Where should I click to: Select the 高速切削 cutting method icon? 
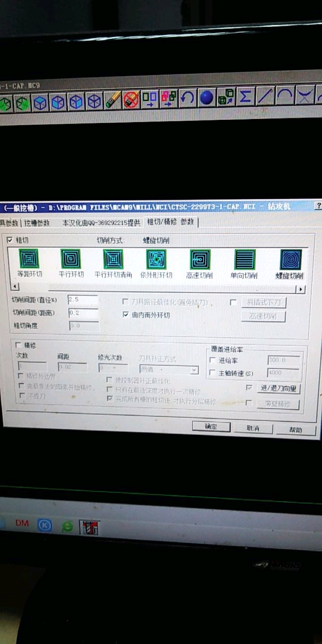pos(200,259)
